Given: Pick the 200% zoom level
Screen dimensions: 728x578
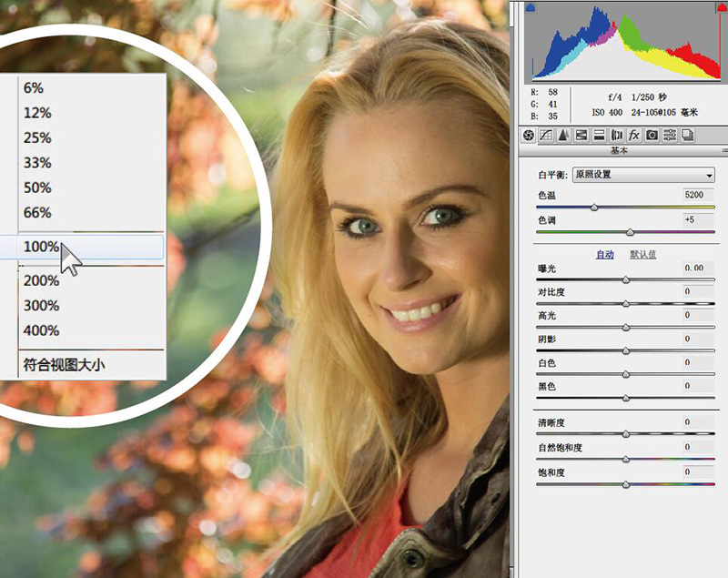Looking at the screenshot, I should click(41, 280).
